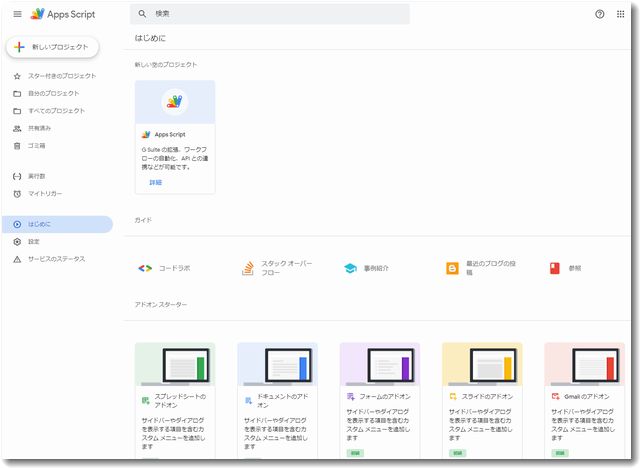Click the executions brackets icon
The image size is (640, 468).
pos(17,176)
